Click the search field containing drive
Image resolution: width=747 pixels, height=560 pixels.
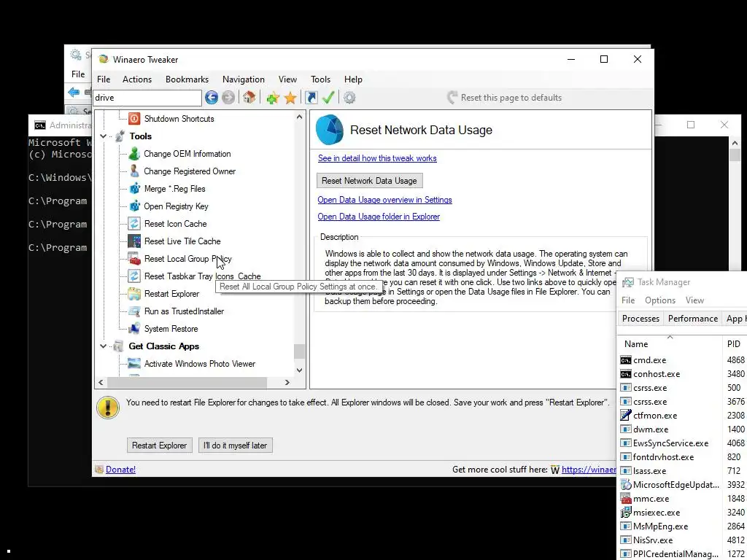pos(147,98)
